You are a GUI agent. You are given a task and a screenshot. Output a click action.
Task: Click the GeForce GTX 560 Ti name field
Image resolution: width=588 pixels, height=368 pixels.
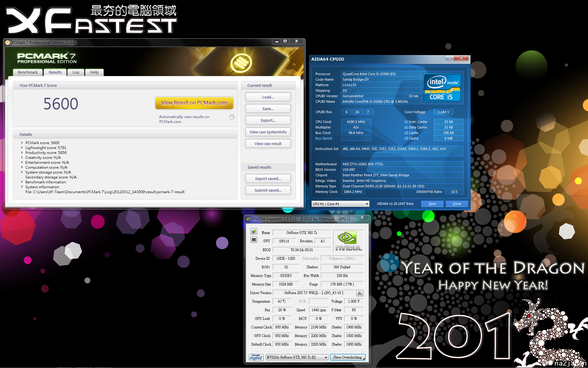302,233
